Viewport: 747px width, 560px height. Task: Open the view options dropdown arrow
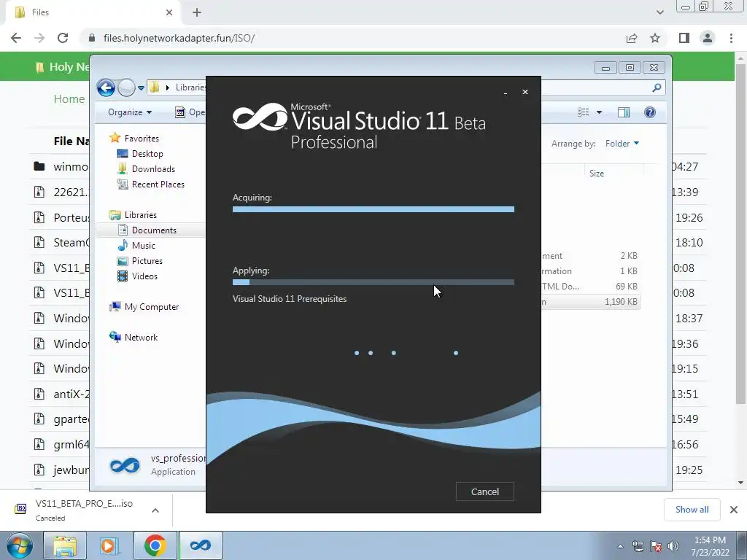tap(600, 112)
